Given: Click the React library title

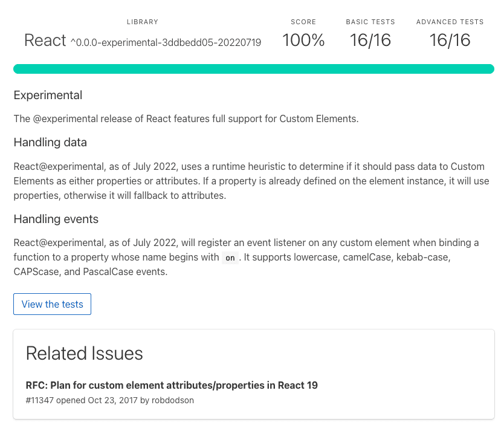Looking at the screenshot, I should 44,41.
